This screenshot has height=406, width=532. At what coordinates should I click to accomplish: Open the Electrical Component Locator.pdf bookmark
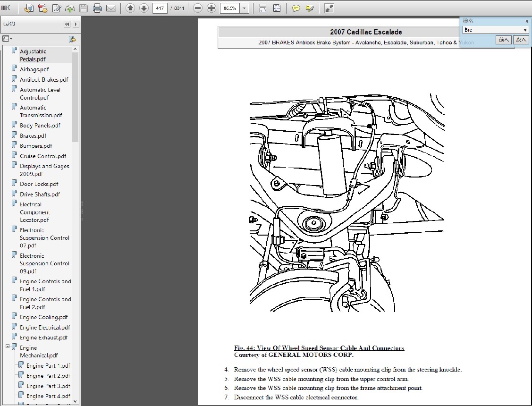(34, 212)
